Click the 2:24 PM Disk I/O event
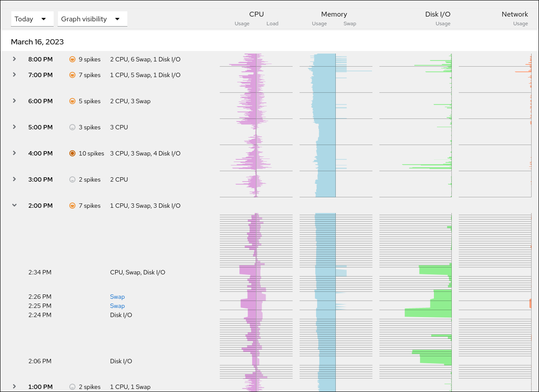The image size is (539, 392). click(121, 315)
